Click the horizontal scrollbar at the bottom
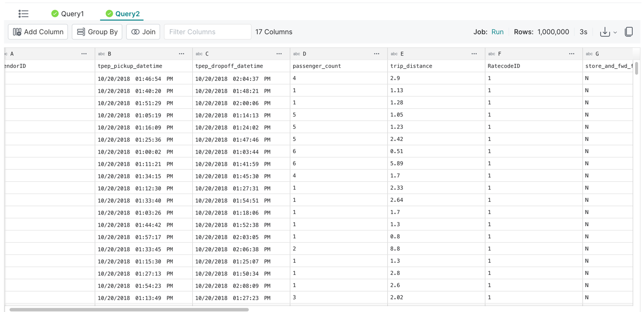The width and height of the screenshot is (644, 312). click(129, 309)
